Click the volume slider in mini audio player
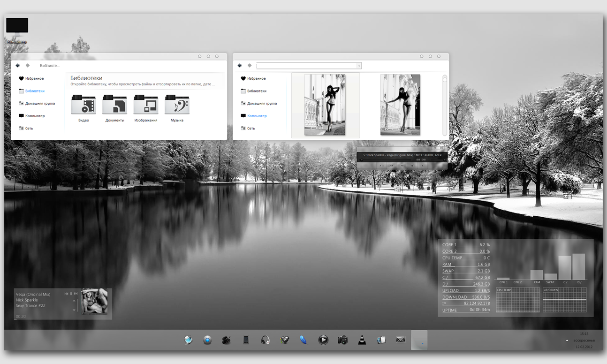The image size is (607, 364). coord(438,160)
